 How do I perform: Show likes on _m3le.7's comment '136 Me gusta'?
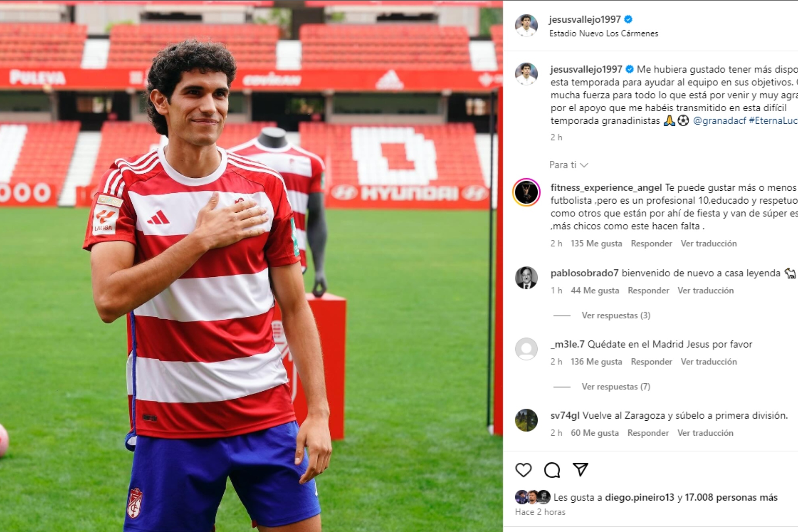(596, 362)
